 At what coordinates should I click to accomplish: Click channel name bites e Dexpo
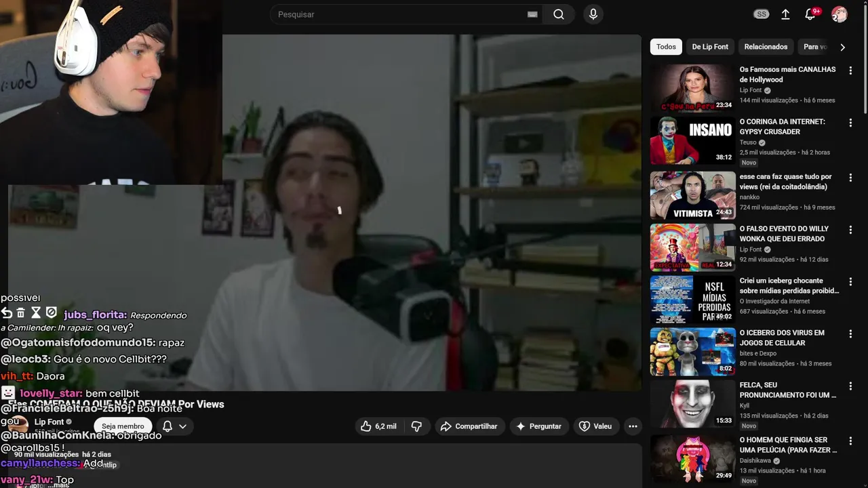pos(758,353)
